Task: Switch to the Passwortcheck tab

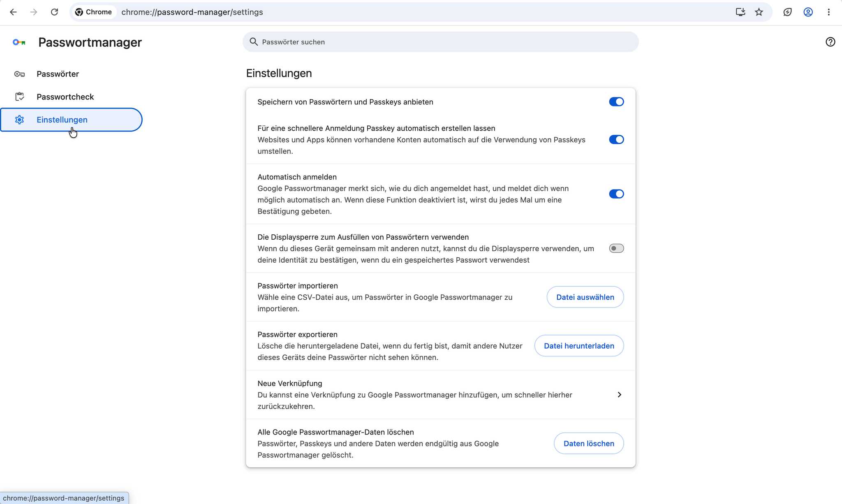Action: click(71, 97)
